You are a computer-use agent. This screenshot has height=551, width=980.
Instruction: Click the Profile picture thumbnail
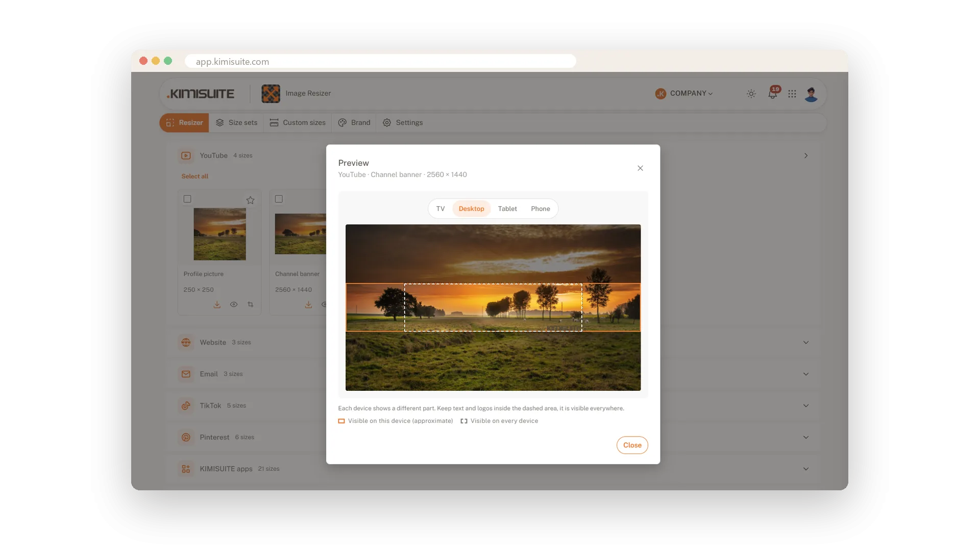[x=219, y=234]
